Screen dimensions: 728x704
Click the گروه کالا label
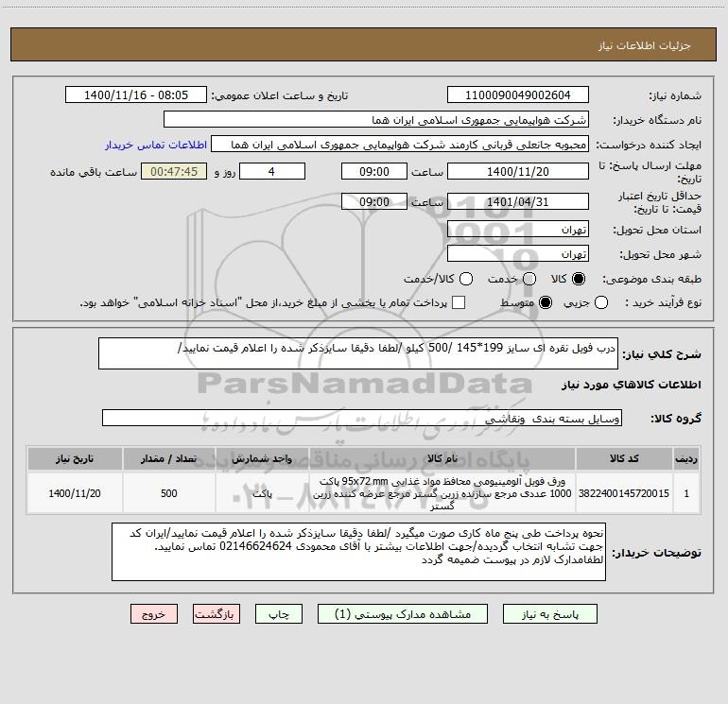[x=676, y=419]
